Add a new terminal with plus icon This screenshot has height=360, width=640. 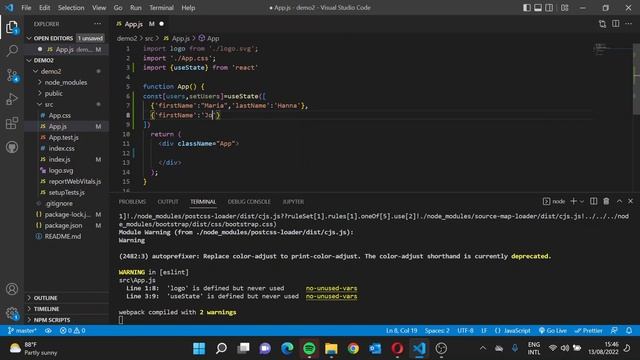tap(573, 201)
